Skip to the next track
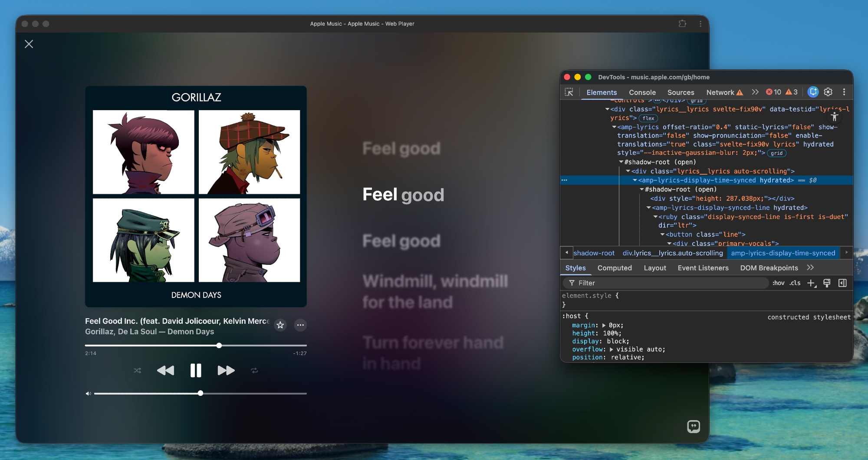 (226, 371)
